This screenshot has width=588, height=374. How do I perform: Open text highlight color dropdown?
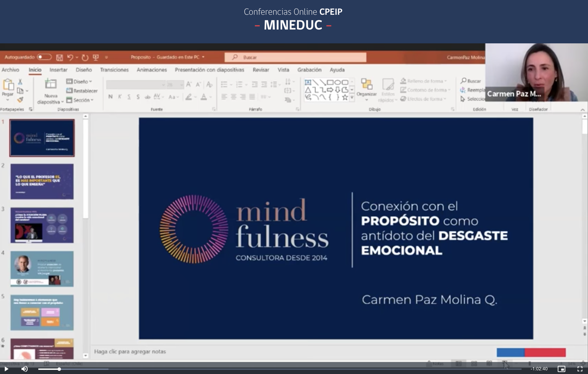click(x=195, y=97)
